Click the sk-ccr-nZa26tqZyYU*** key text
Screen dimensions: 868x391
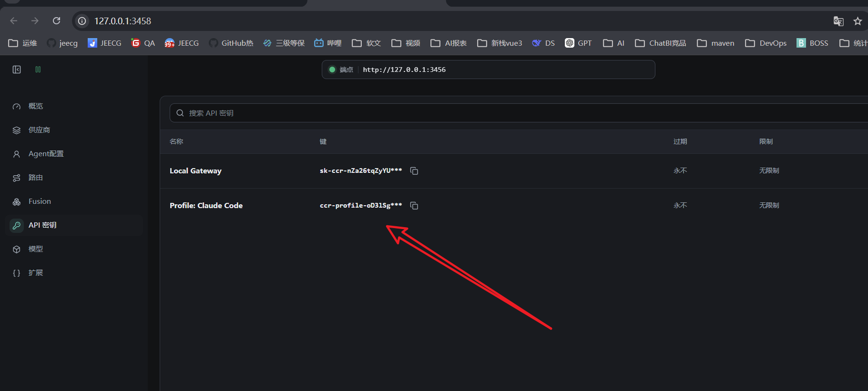pyautogui.click(x=361, y=170)
